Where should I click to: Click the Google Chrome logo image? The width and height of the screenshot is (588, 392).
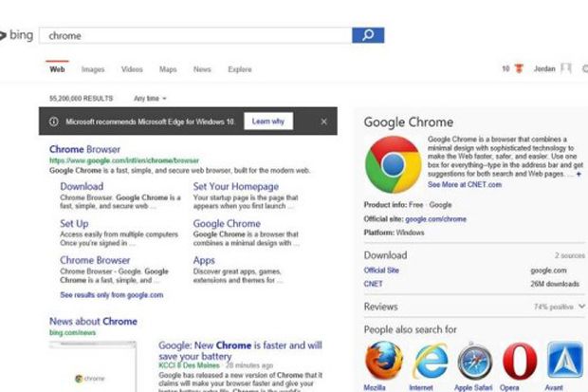coord(393,164)
